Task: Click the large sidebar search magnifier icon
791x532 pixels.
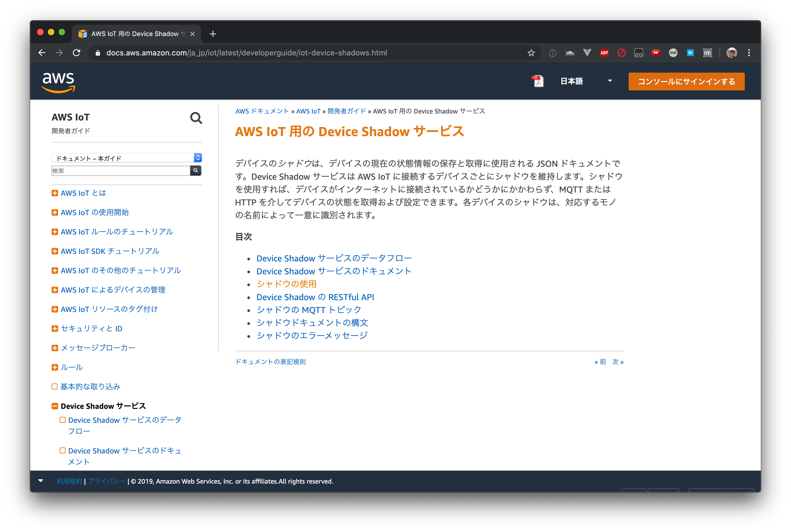Action: pyautogui.click(x=196, y=118)
